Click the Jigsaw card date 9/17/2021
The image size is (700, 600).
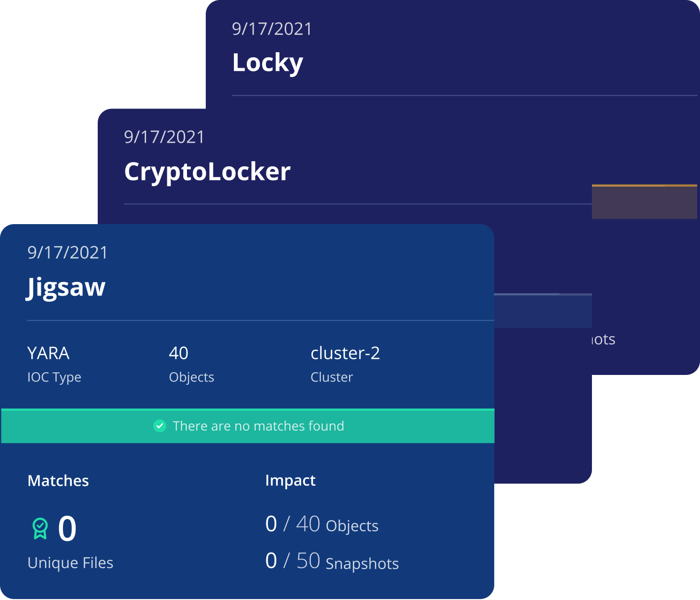(68, 253)
